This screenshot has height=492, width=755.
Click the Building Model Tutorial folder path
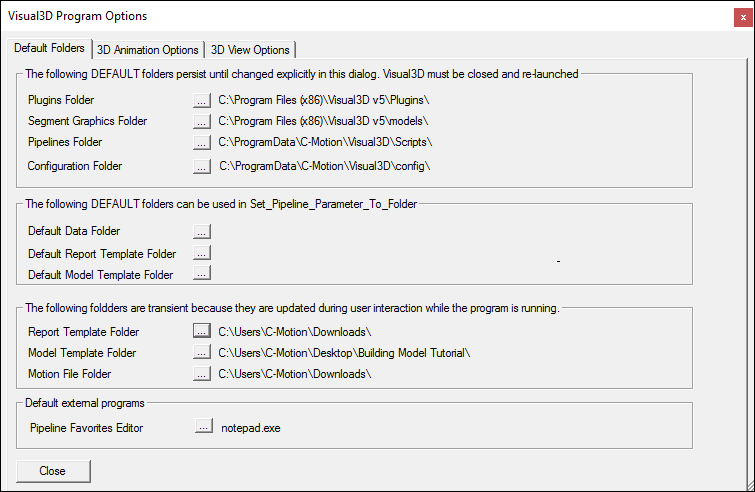344,353
